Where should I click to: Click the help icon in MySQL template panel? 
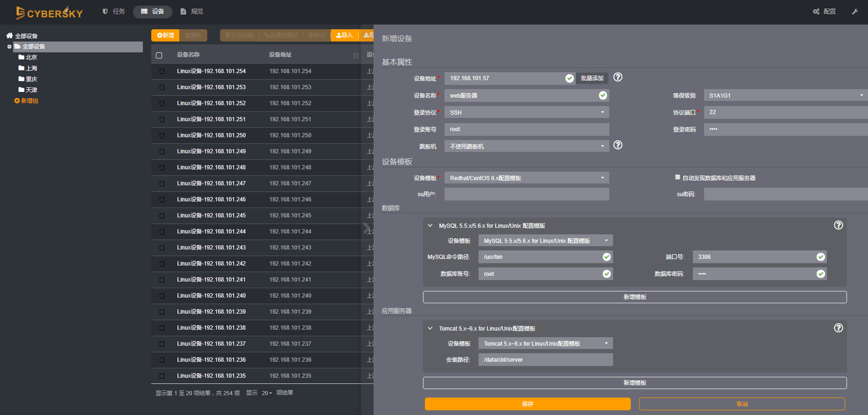(x=838, y=225)
